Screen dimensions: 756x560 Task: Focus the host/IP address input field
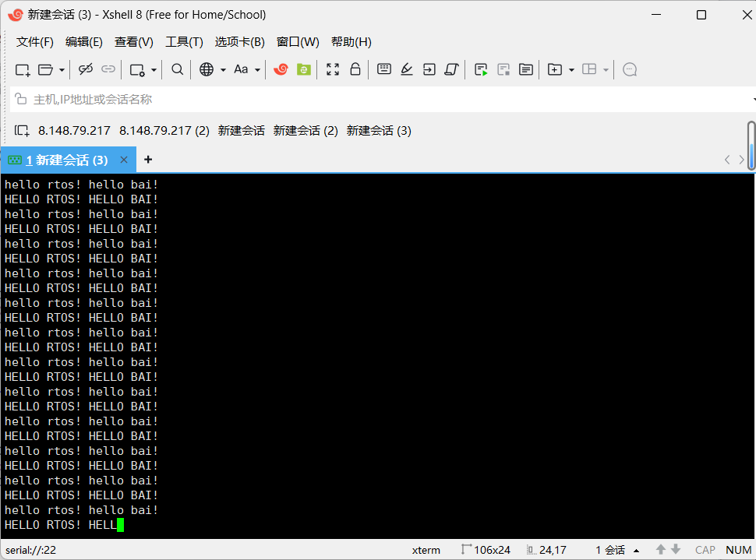381,99
